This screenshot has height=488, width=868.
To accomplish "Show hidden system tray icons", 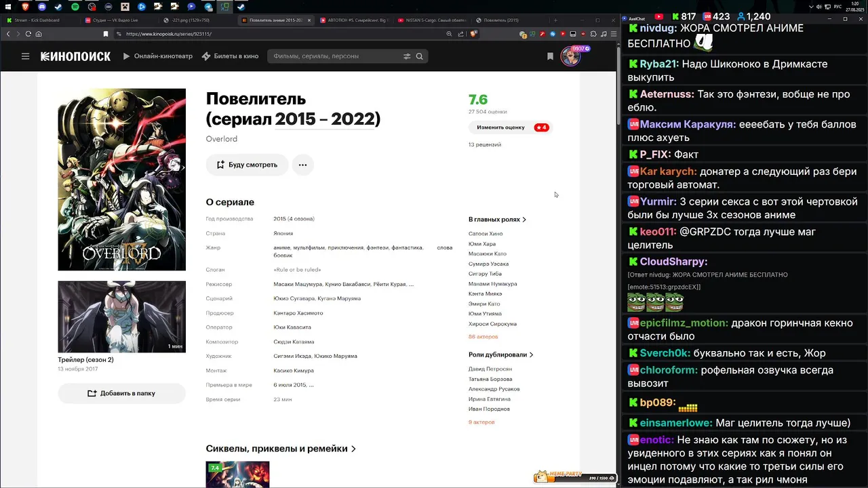I will coord(811,7).
